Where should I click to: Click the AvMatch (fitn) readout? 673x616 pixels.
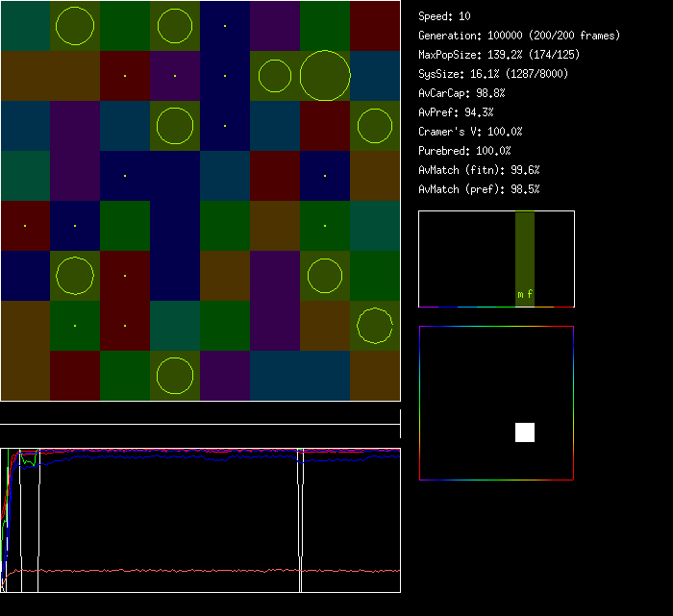coord(479,170)
